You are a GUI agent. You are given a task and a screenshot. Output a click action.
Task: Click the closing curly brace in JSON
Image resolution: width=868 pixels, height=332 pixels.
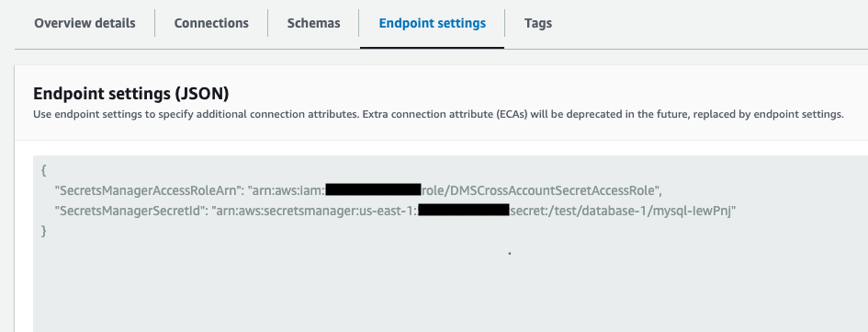[43, 231]
